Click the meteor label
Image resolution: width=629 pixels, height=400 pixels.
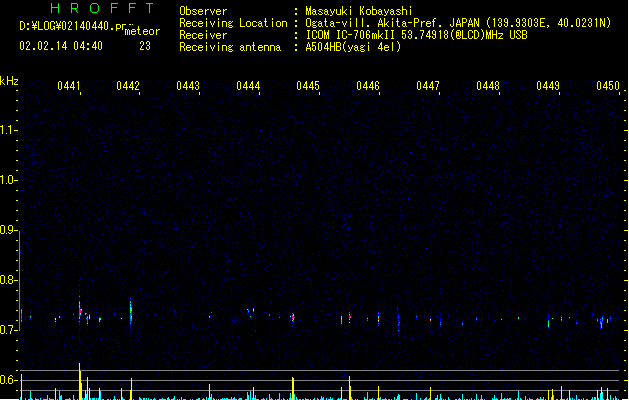click(142, 31)
